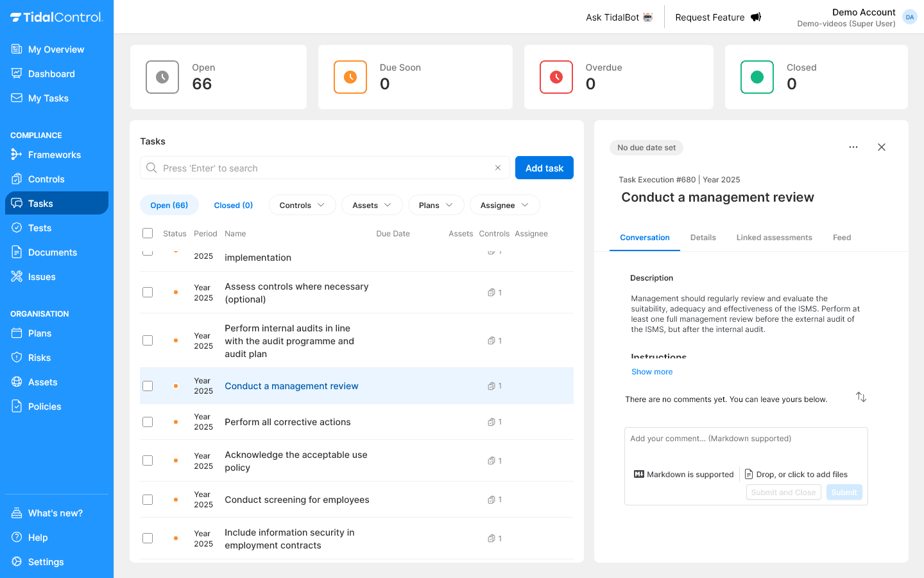Check the Conduct a management review task
Viewport: 924px width, 578px height.
coord(148,386)
